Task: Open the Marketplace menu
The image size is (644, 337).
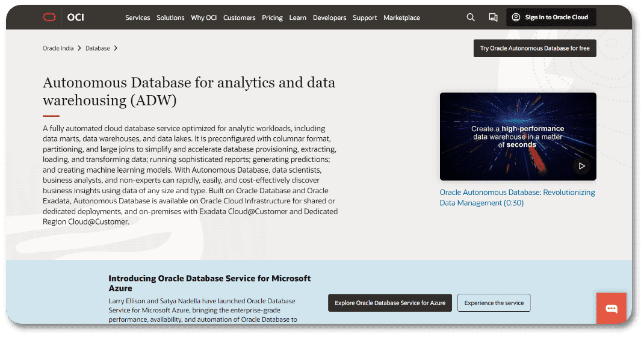Action: point(401,17)
